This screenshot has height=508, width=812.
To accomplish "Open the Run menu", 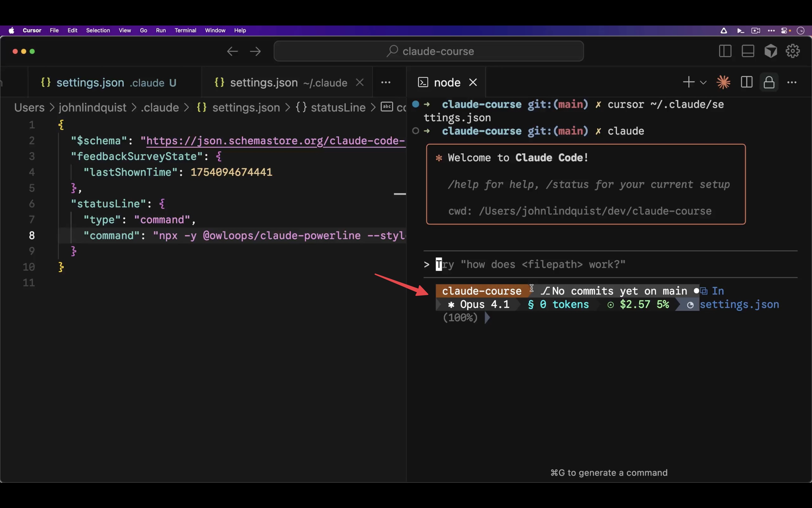I will 161,31.
